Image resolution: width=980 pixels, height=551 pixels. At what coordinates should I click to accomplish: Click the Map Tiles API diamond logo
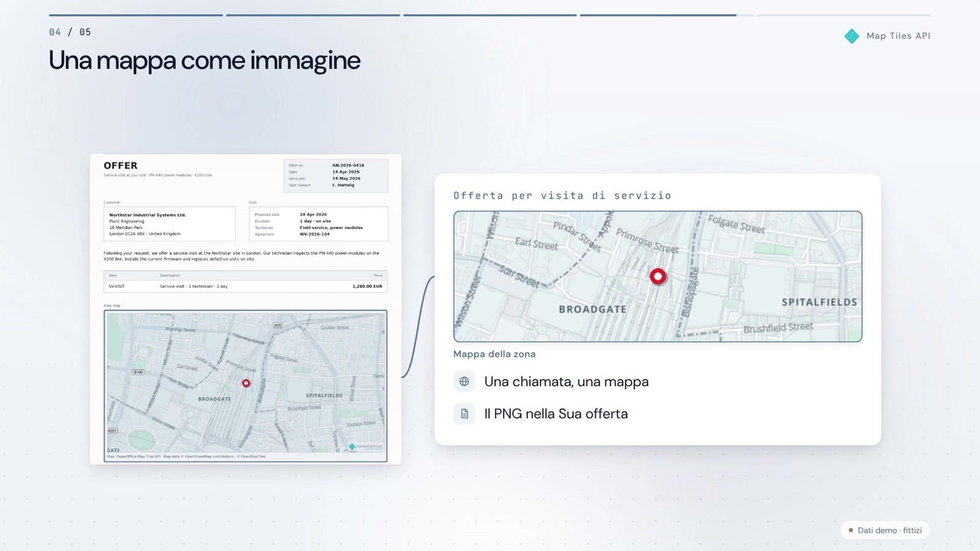pos(851,36)
